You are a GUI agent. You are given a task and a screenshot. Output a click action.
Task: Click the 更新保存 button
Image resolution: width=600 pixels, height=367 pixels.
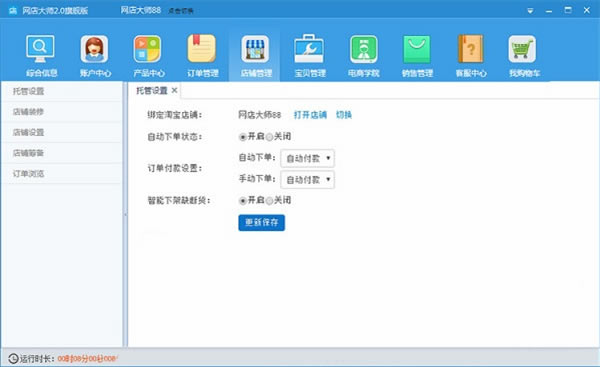tap(261, 223)
